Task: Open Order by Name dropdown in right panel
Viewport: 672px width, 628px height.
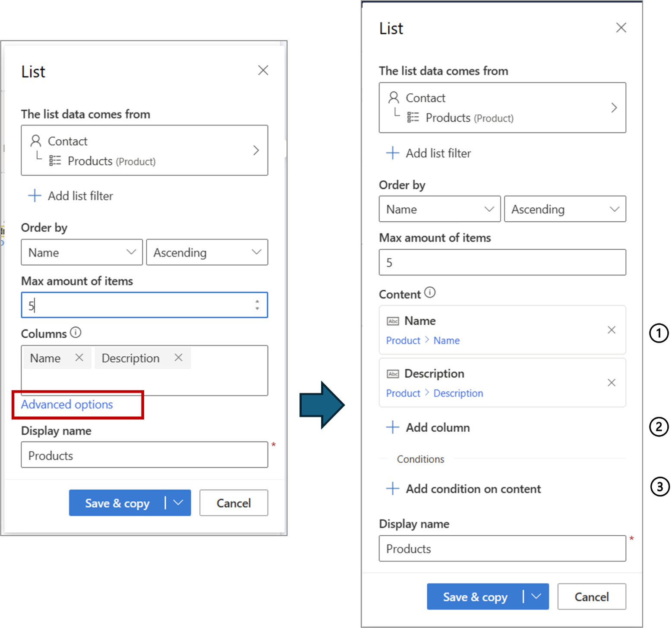Action: coord(439,209)
